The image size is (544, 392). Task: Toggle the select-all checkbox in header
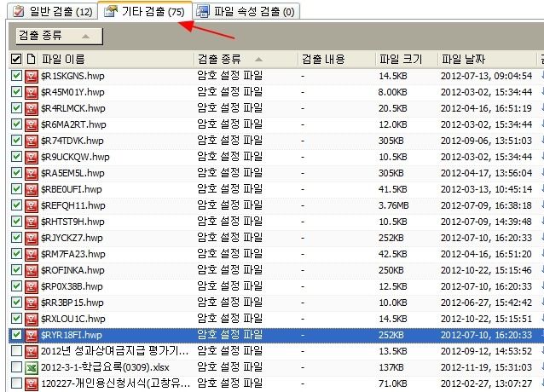[16, 59]
